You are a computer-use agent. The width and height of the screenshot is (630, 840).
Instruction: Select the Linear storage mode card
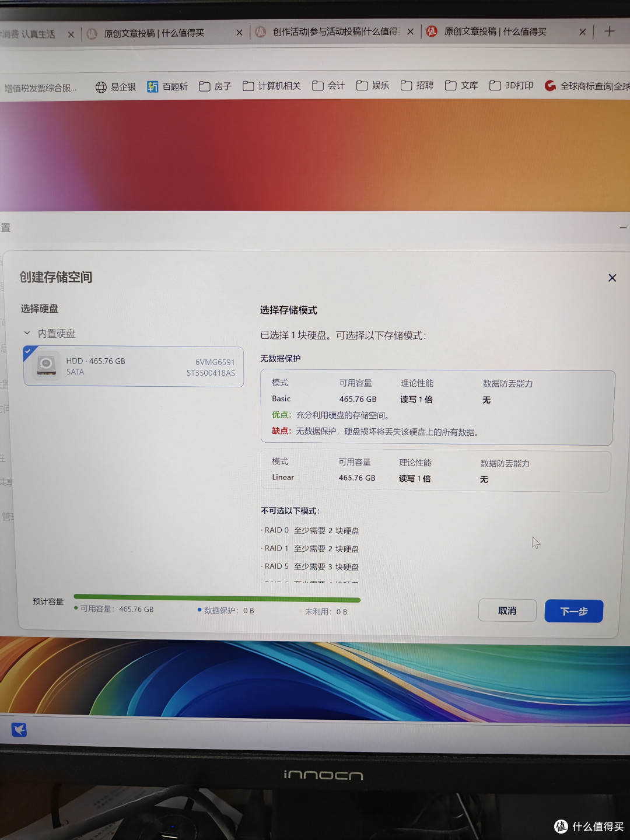tap(435, 471)
